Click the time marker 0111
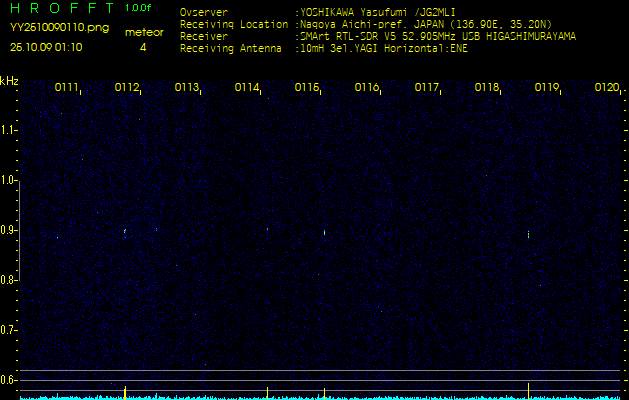Viewport: 629px width, 400px height. [66, 87]
